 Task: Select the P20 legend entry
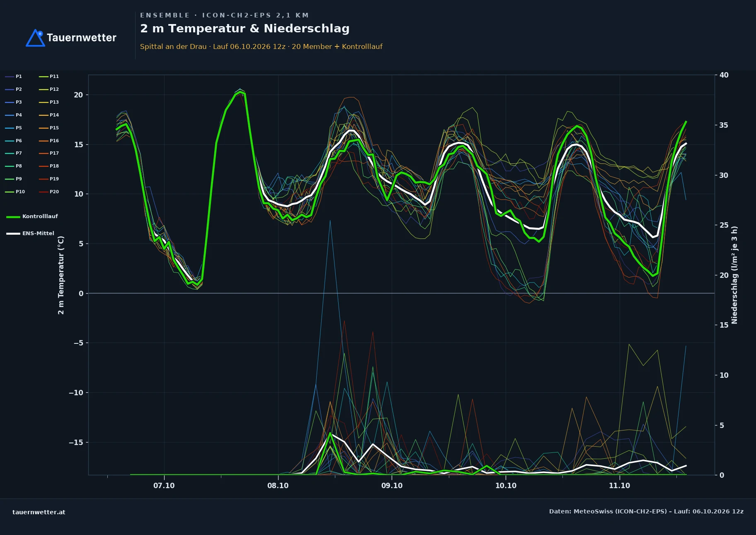49,192
